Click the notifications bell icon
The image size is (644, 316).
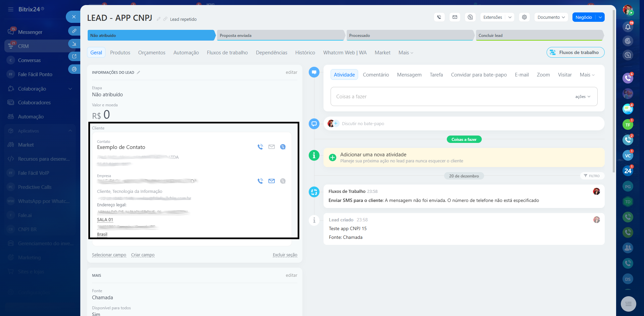(x=628, y=27)
